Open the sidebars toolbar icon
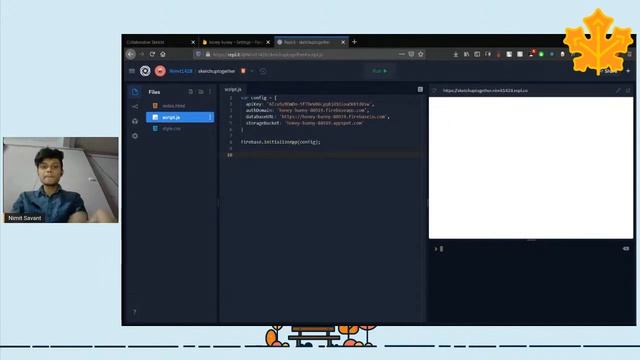 477,54
